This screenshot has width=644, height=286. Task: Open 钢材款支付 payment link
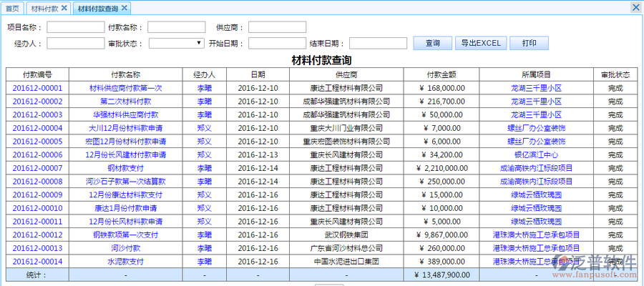(125, 168)
